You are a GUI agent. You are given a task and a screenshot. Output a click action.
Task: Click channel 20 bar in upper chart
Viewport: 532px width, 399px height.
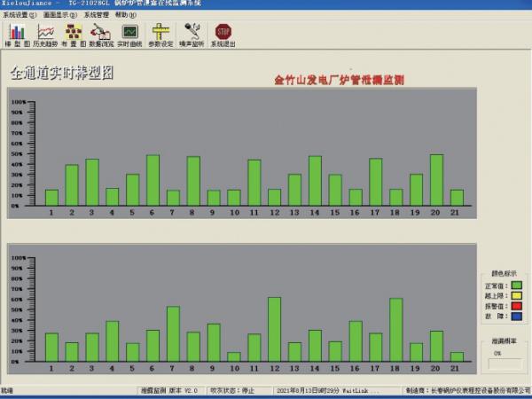(x=436, y=180)
